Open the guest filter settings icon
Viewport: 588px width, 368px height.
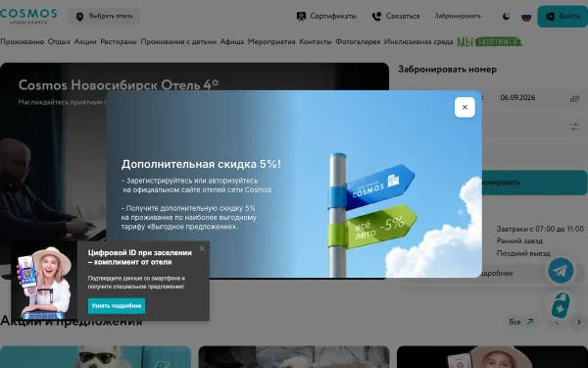pos(574,127)
